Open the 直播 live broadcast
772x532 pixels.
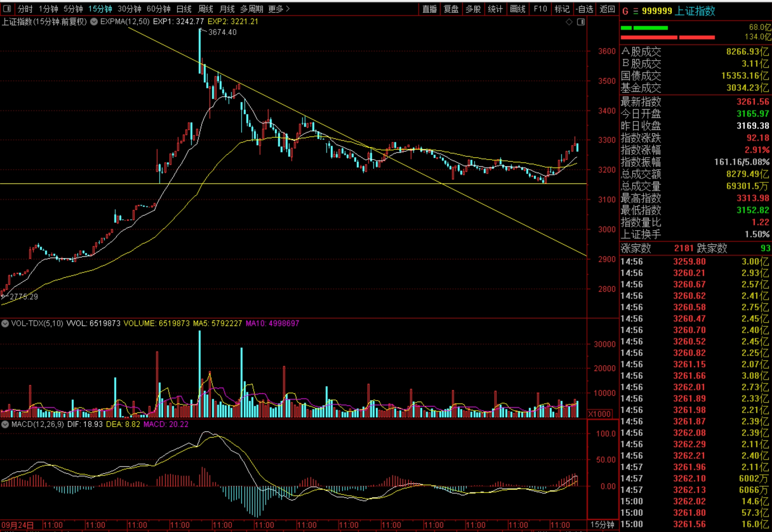click(x=430, y=9)
